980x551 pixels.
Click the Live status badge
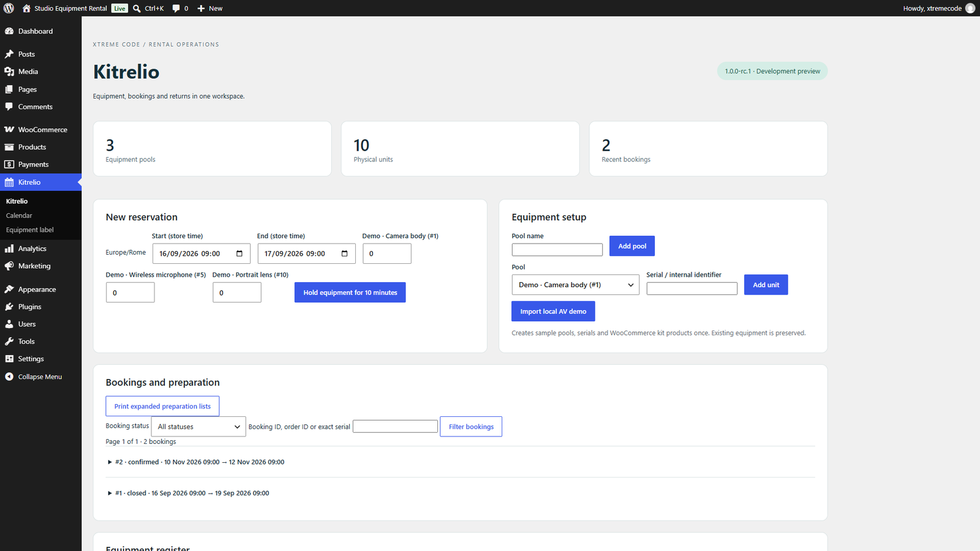click(120, 9)
